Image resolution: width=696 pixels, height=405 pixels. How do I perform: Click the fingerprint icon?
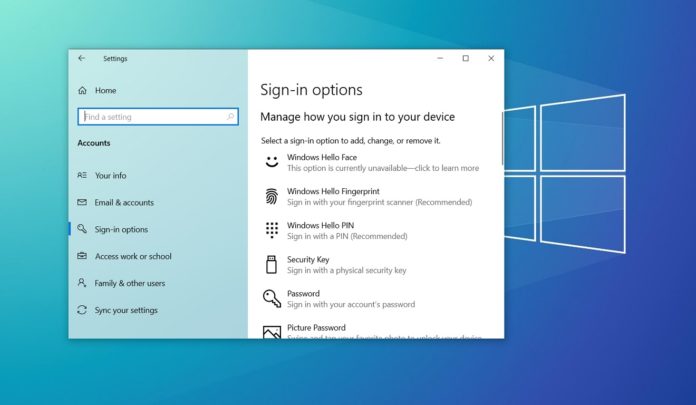[x=272, y=196]
